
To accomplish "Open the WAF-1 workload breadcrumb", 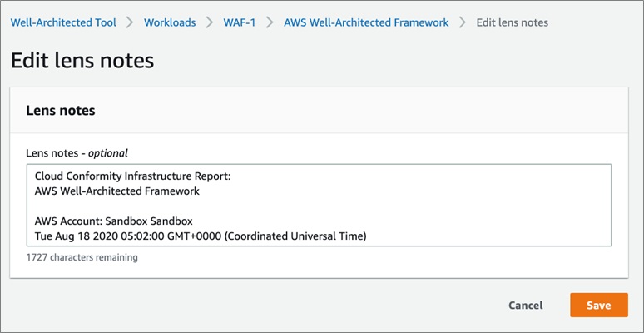I will pyautogui.click(x=239, y=22).
